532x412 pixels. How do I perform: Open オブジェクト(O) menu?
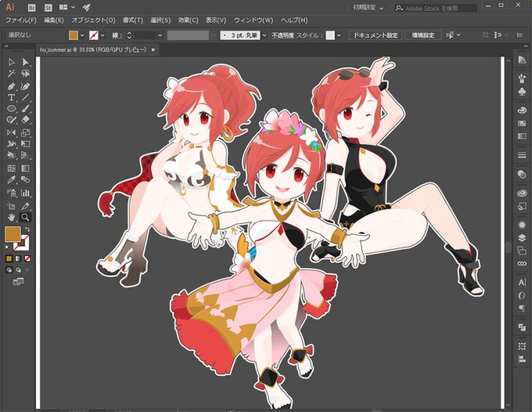coord(94,20)
